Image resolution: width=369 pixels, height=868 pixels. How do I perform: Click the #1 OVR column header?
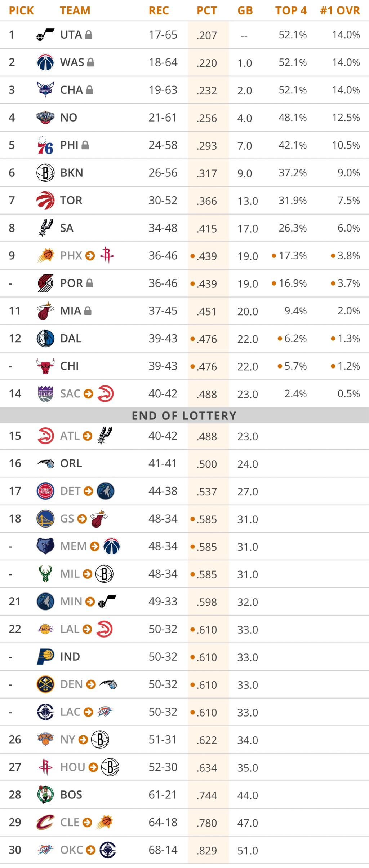point(340,10)
